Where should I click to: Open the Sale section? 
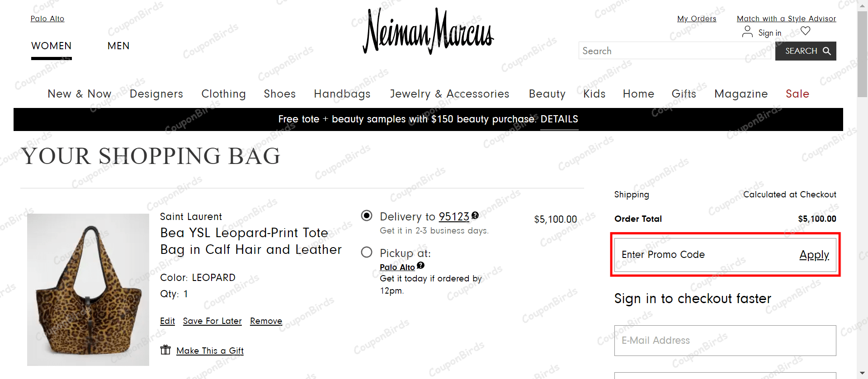click(x=797, y=94)
